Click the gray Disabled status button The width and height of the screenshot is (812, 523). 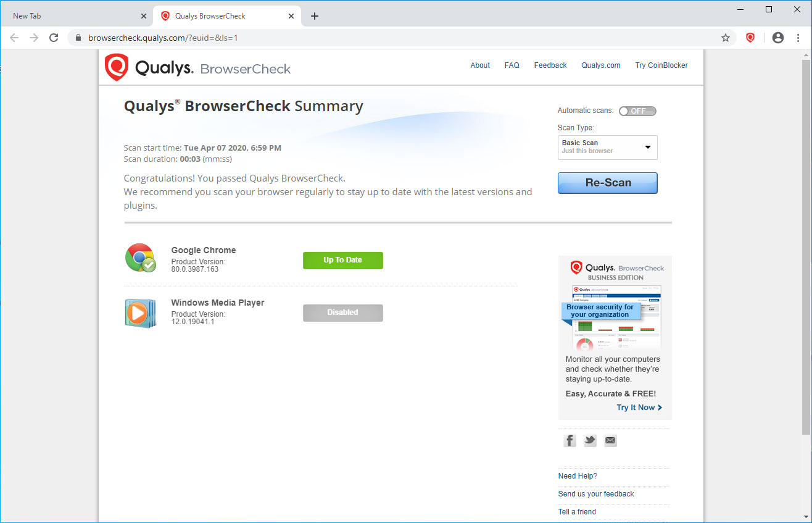click(343, 312)
